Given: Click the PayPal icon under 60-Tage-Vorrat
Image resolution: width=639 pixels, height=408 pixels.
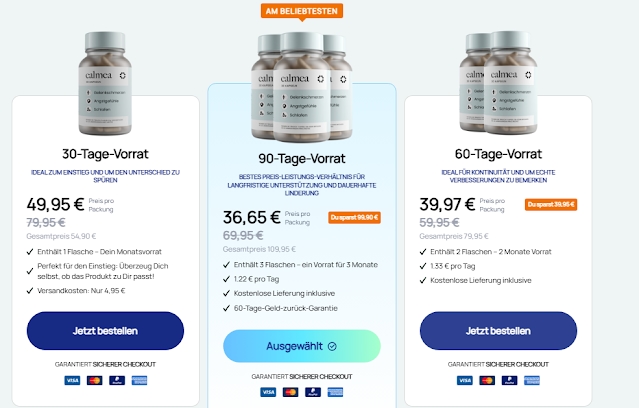Looking at the screenshot, I should (509, 380).
